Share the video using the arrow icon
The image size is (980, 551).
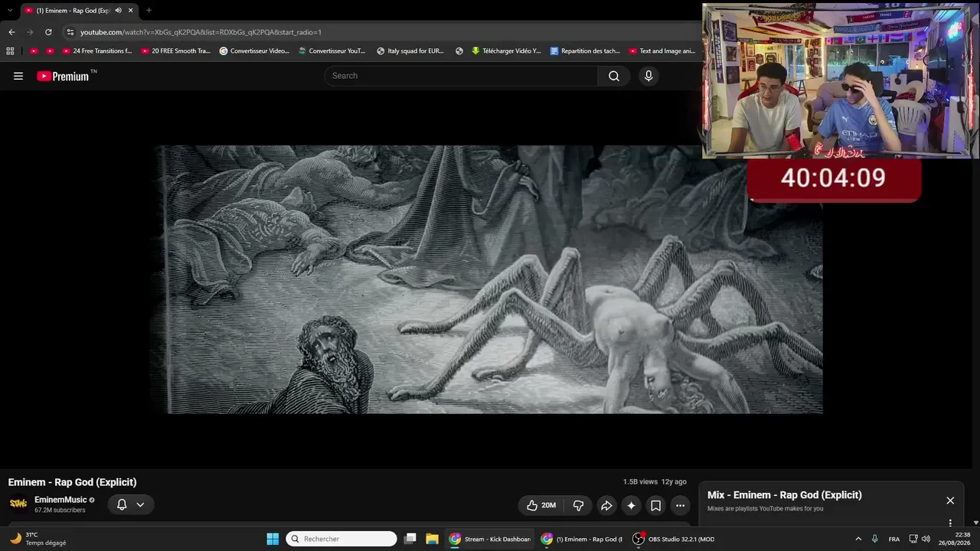(606, 505)
